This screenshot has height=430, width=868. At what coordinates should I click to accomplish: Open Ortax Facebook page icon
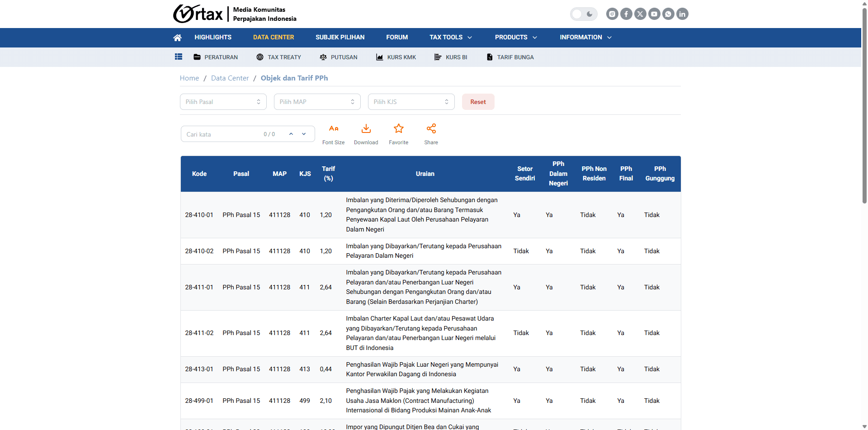click(626, 14)
